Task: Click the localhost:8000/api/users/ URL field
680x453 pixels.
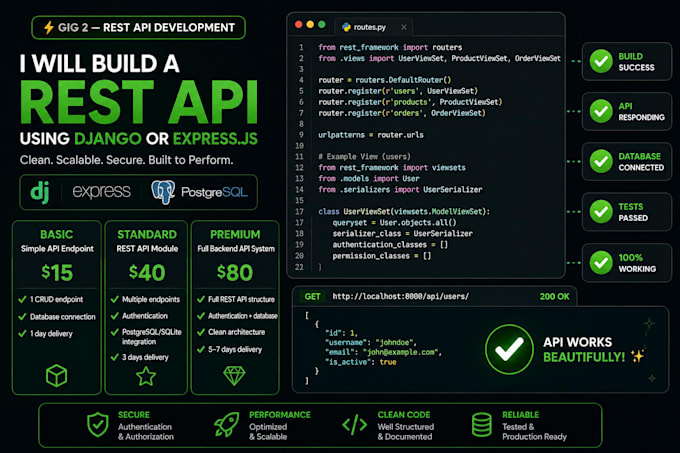Action: coord(400,297)
